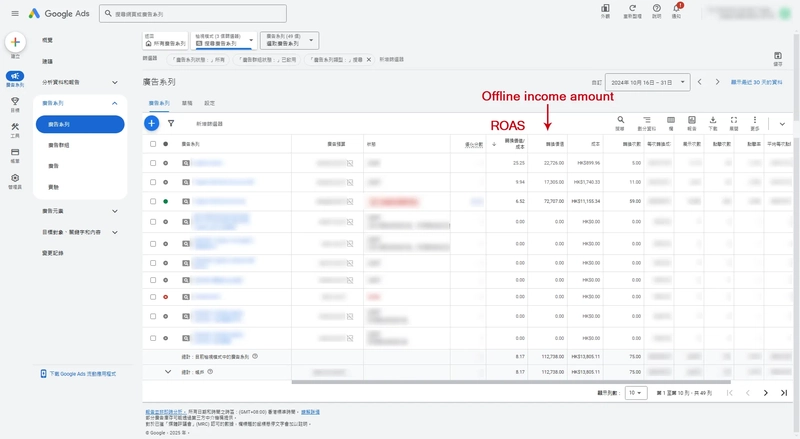The width and height of the screenshot is (800, 439).
Task: Expand Insights and reports sidebar section
Action: [x=115, y=82]
